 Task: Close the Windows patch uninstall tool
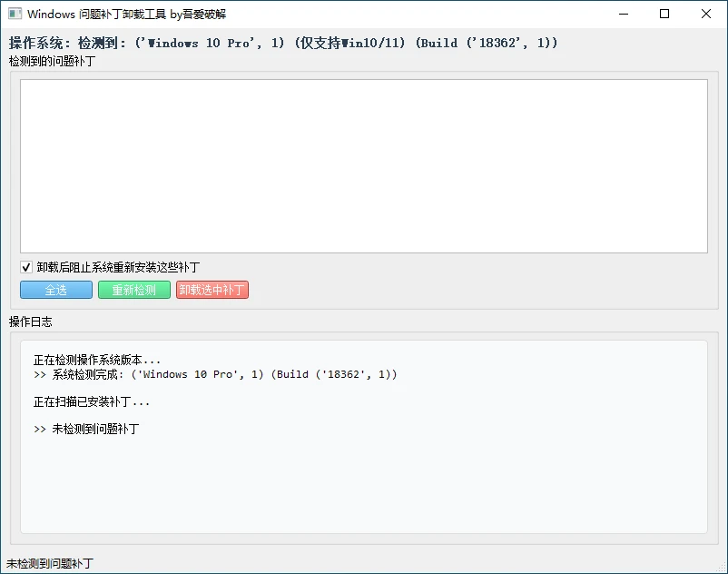pyautogui.click(x=706, y=14)
